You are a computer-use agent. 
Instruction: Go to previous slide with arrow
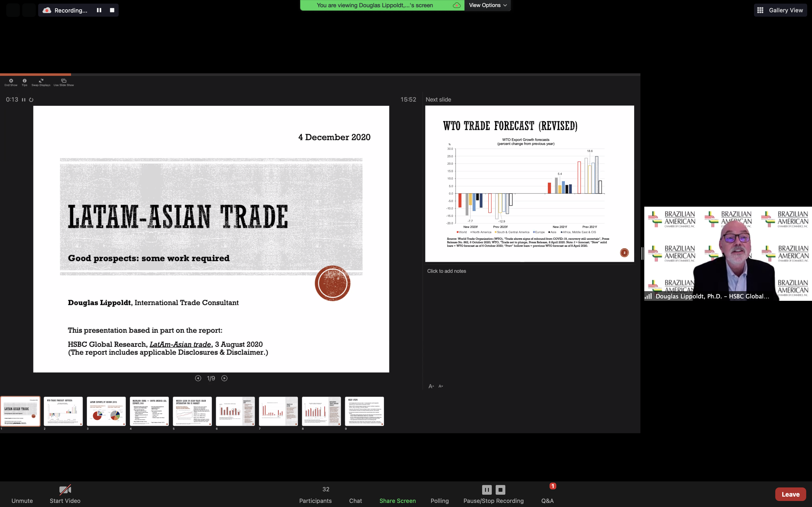point(198,378)
